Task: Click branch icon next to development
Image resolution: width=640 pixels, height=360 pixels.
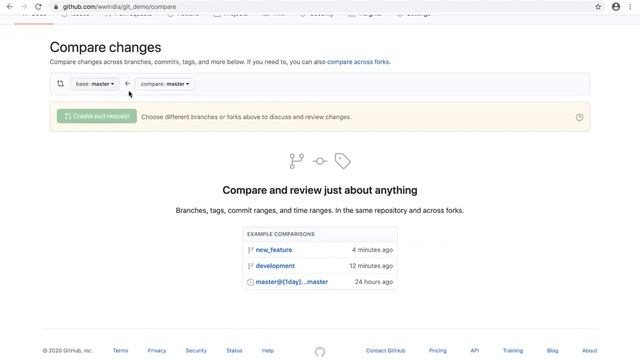Action: pos(250,266)
